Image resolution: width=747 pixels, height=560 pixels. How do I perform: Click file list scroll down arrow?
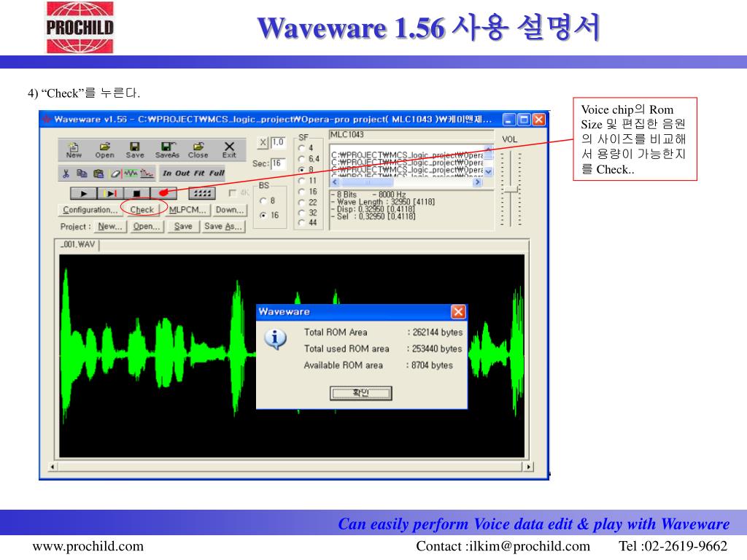(488, 172)
